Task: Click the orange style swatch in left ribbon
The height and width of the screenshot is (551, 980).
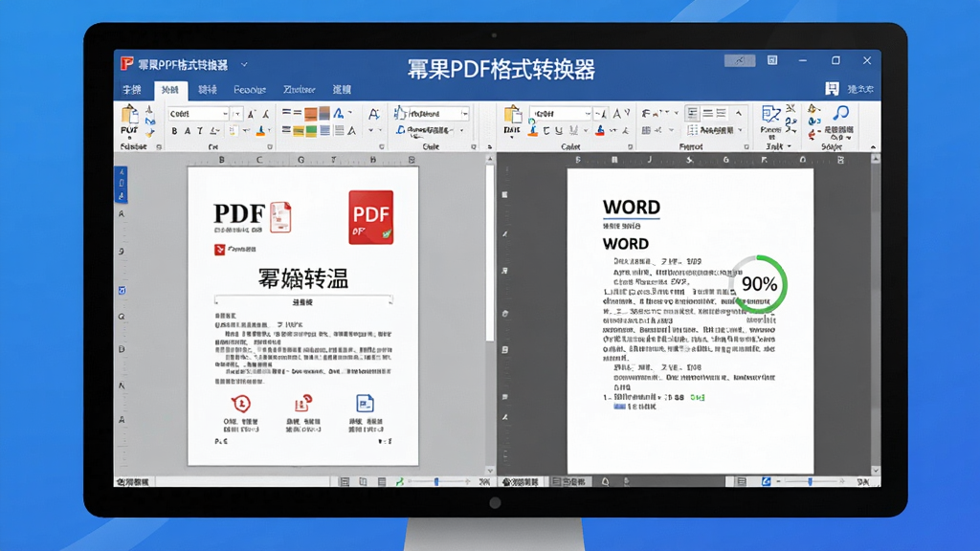Action: (x=311, y=115)
